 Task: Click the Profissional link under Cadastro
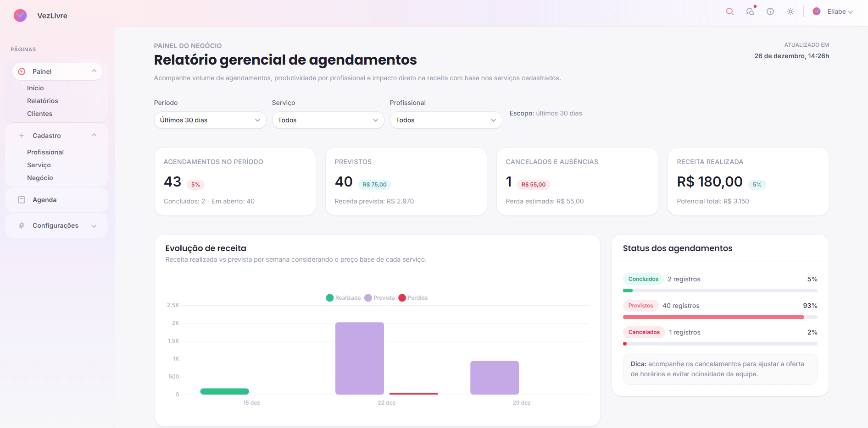click(x=45, y=152)
